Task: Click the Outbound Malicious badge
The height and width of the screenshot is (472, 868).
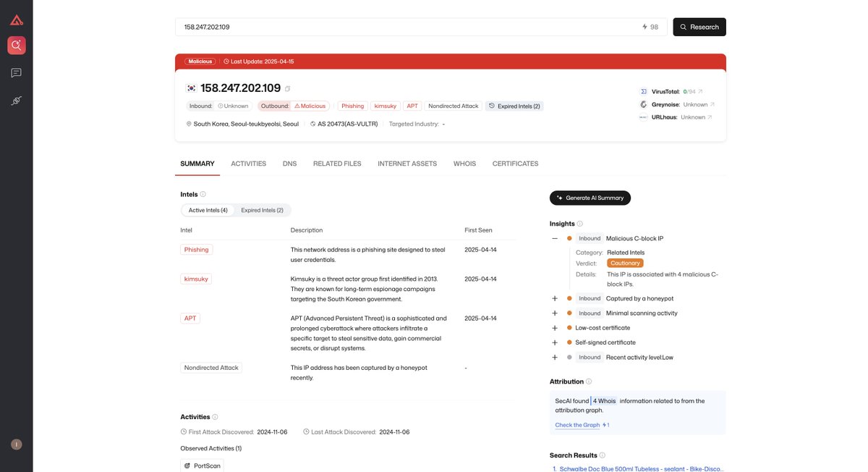Action: [294, 106]
